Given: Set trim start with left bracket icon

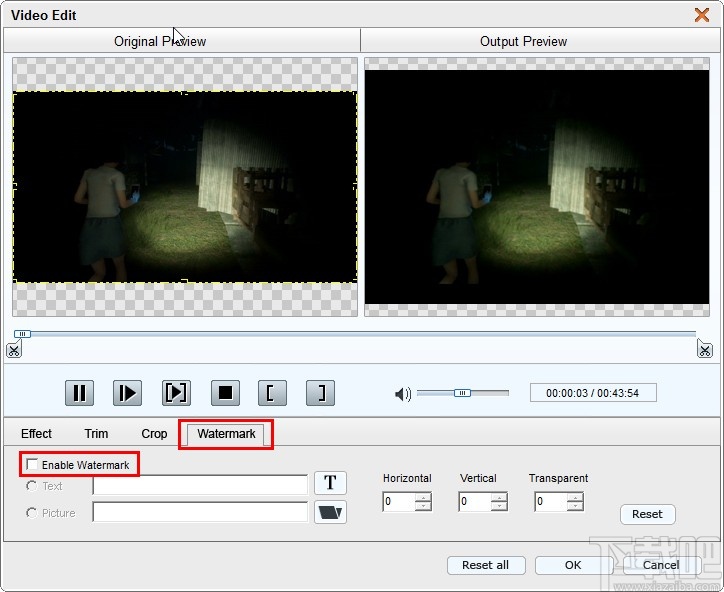Looking at the screenshot, I should [270, 393].
